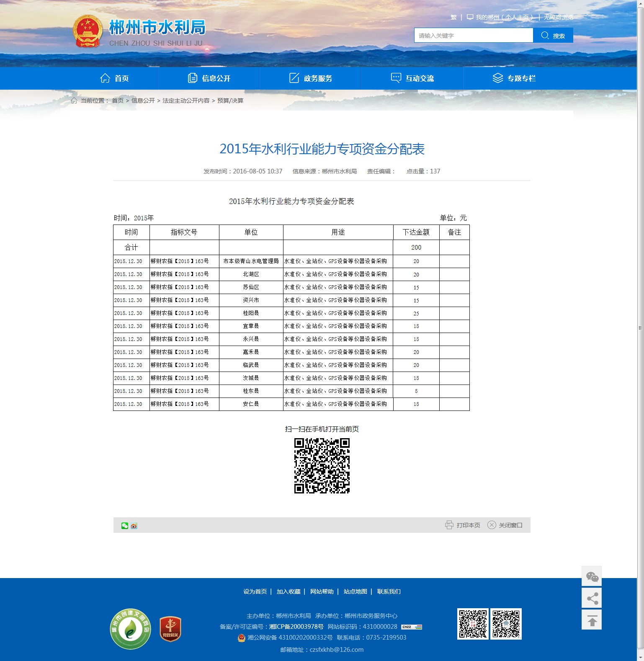
Task: Click the 搜索 search button
Action: pos(553,36)
